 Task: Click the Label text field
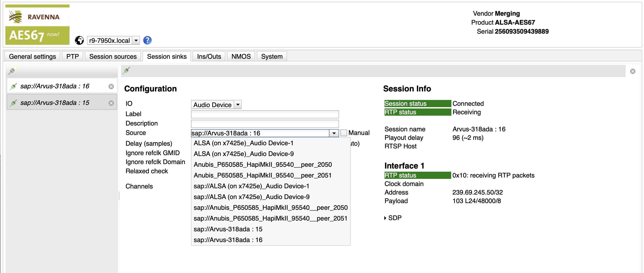265,114
